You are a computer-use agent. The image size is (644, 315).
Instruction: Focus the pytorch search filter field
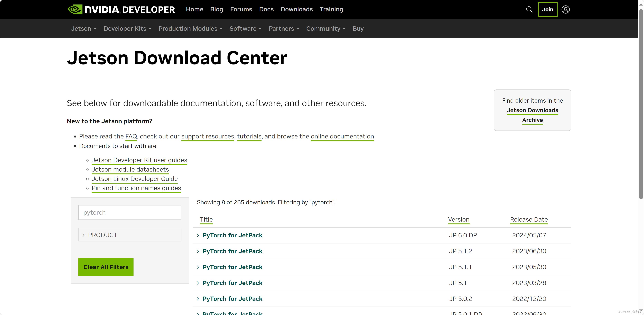tap(130, 213)
